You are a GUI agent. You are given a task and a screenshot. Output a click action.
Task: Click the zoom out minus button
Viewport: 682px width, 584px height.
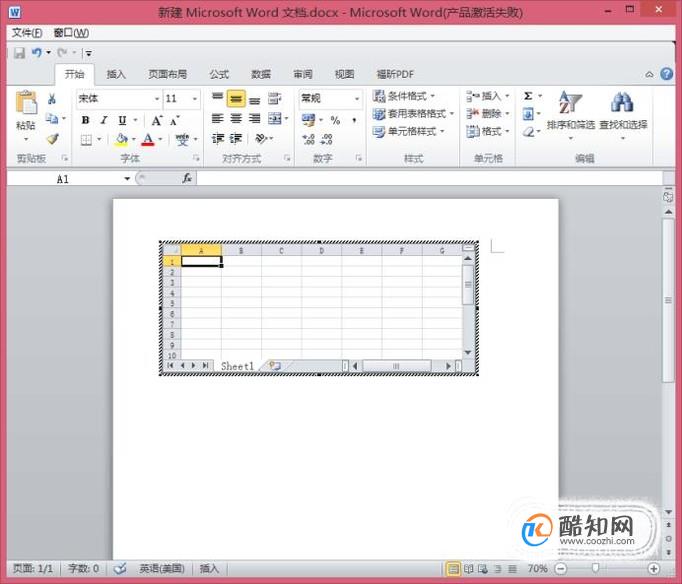click(x=561, y=568)
